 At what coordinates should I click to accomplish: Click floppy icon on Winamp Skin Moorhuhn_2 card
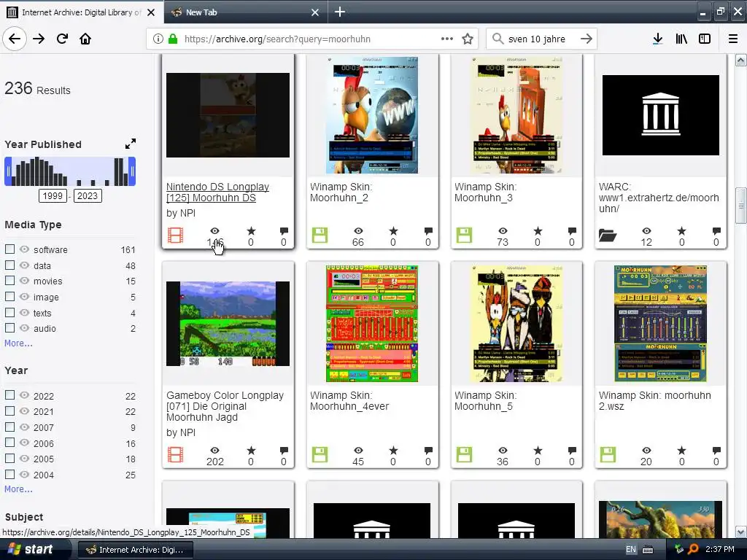point(320,236)
